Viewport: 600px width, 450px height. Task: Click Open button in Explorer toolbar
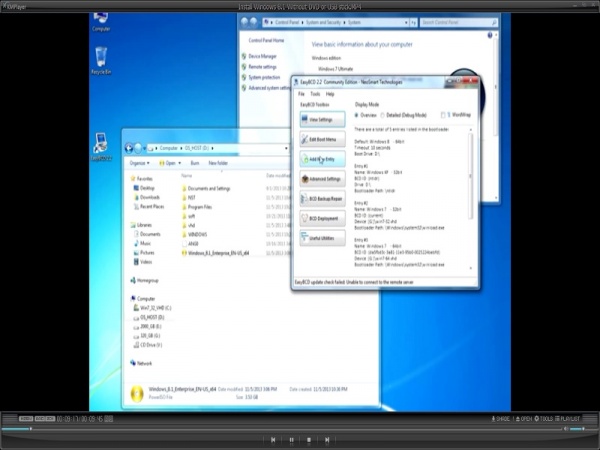168,163
